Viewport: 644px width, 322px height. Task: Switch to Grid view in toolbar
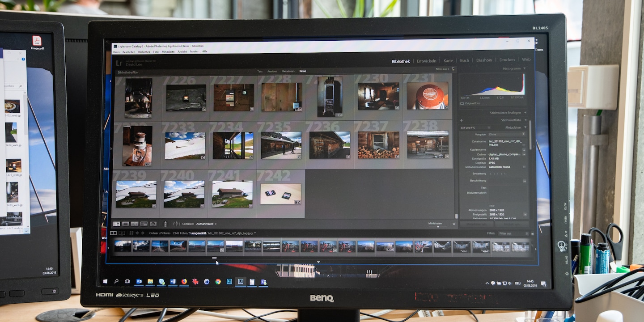click(116, 224)
